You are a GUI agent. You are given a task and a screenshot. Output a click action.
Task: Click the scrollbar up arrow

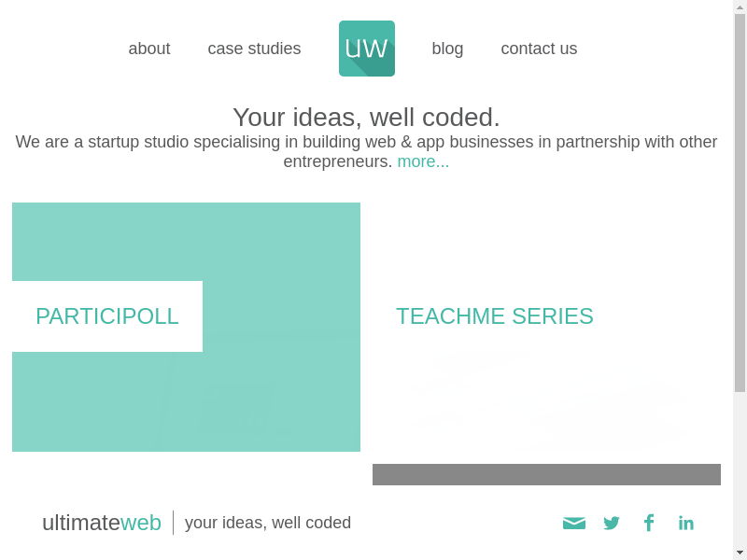(x=740, y=7)
